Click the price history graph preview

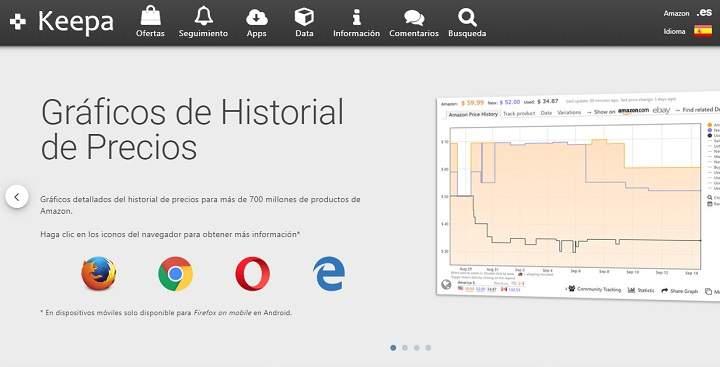pyautogui.click(x=578, y=197)
